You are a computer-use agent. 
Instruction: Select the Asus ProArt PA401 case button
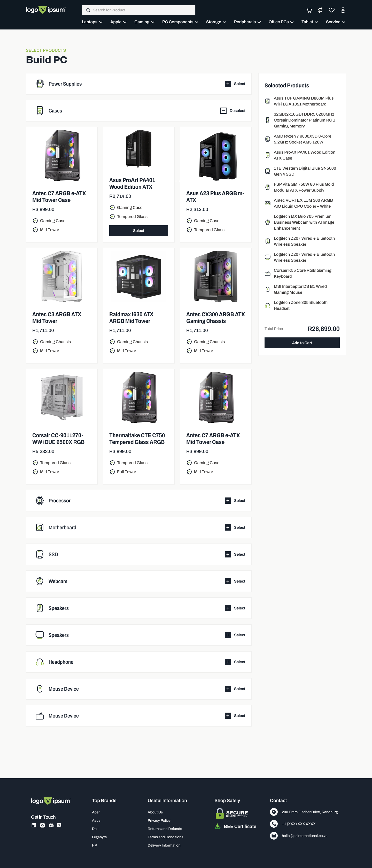pyautogui.click(x=139, y=230)
